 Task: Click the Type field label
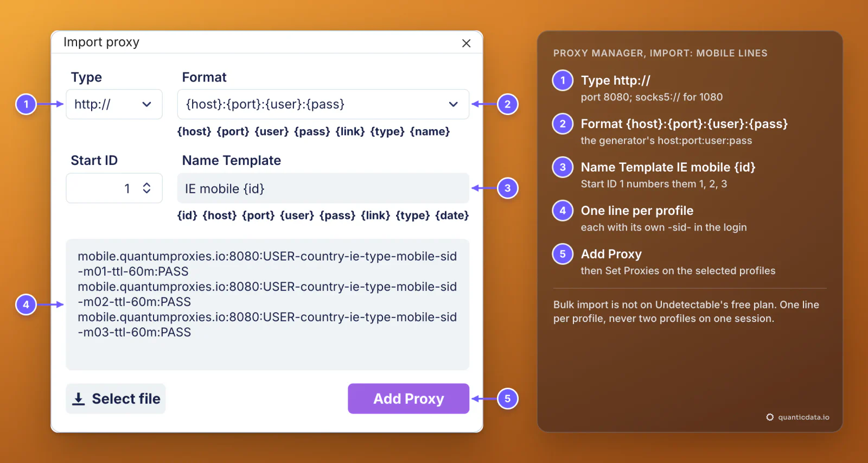[86, 77]
